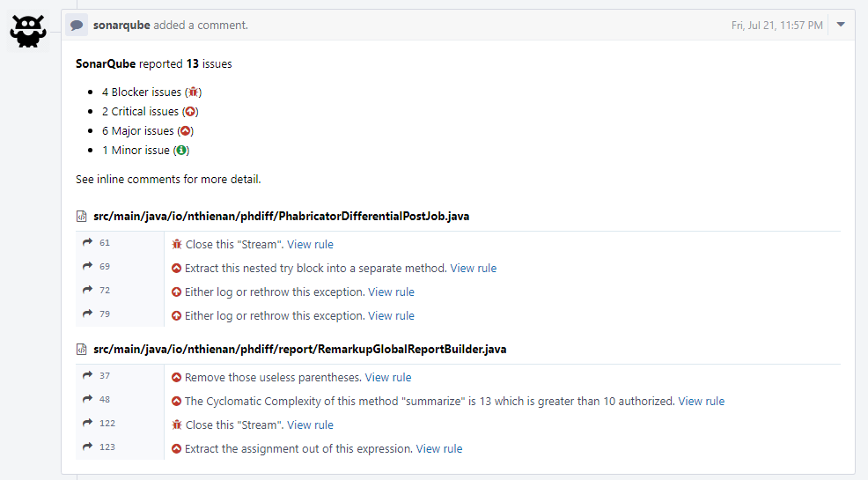Click severity icon on nested try block issue
Screen dimensions: 868x480
(177, 268)
